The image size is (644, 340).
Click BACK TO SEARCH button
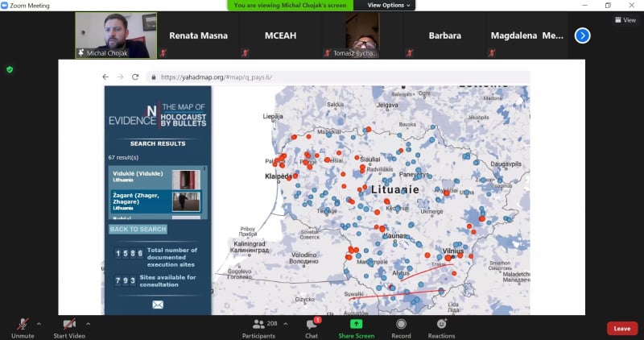point(138,229)
